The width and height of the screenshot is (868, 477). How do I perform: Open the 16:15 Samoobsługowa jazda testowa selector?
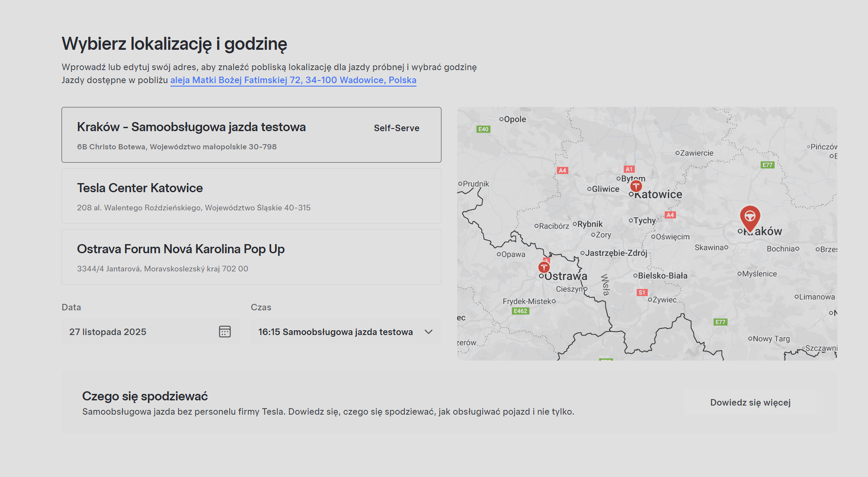pyautogui.click(x=335, y=332)
